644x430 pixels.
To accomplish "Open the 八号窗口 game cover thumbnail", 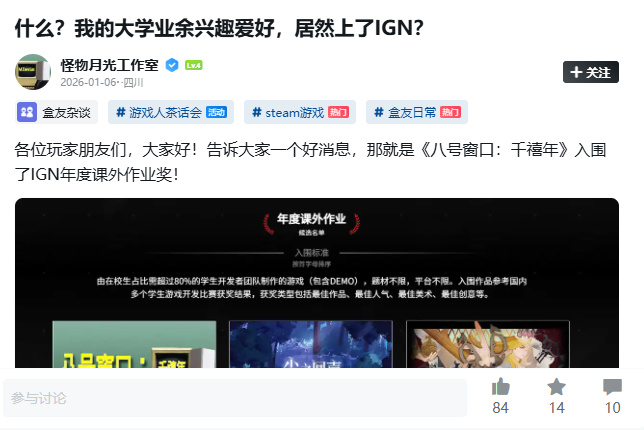I will tap(134, 344).
